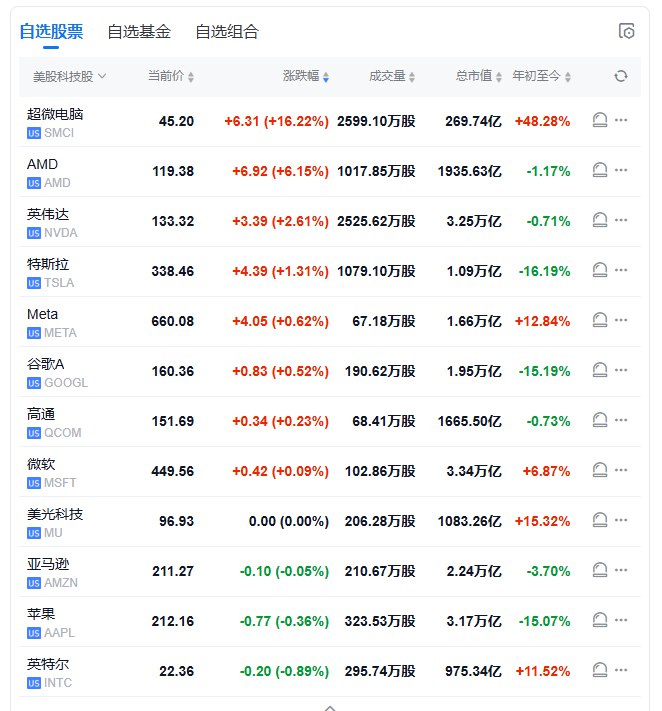Open 谷歌A stock page
The image size is (662, 711).
click(x=45, y=364)
